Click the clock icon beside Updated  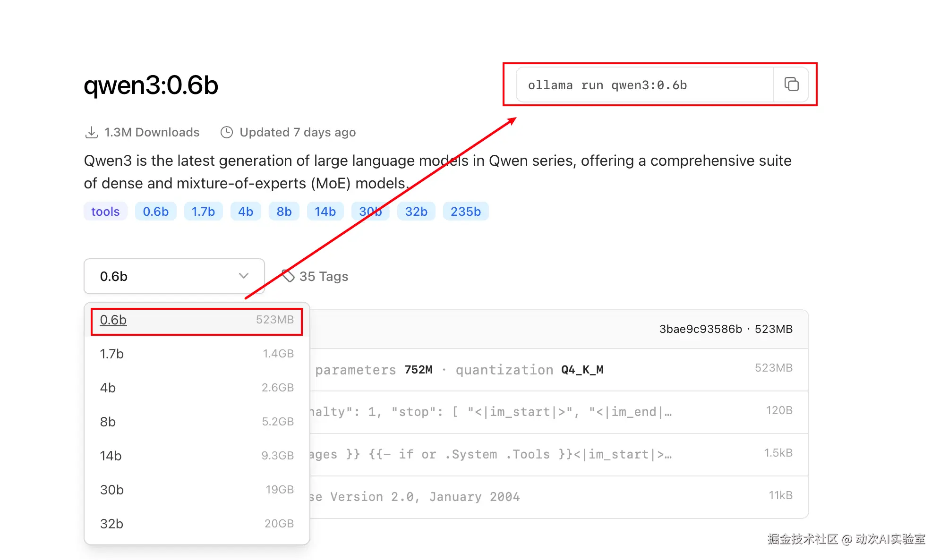pyautogui.click(x=227, y=132)
